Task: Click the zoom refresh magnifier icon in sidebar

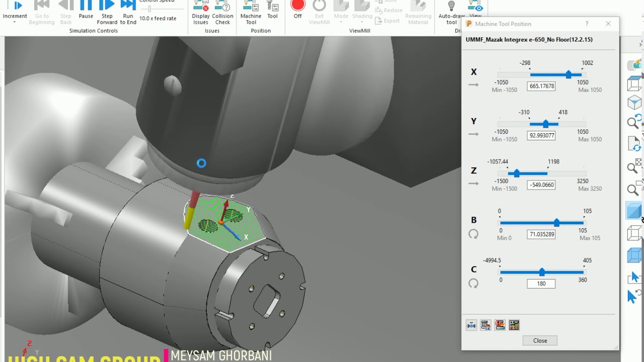Action: tap(634, 122)
